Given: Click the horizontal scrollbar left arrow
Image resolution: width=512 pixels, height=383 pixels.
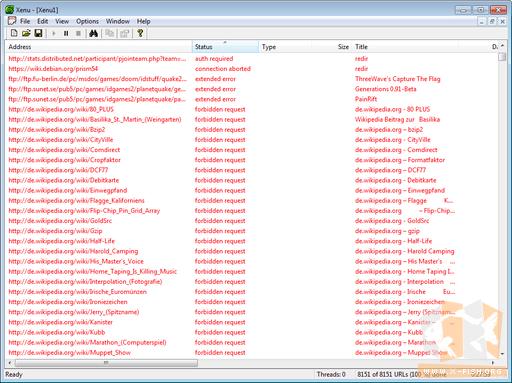Looking at the screenshot, I should [x=10, y=362].
